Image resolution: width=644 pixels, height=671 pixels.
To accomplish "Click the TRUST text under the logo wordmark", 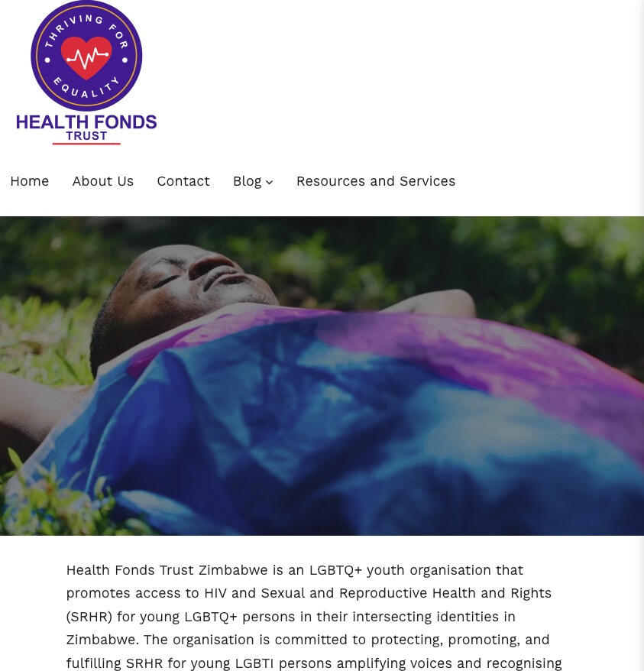I will 86,136.
